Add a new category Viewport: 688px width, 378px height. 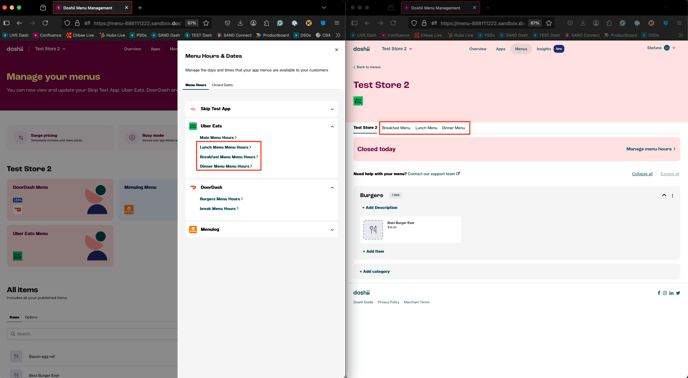pyautogui.click(x=374, y=272)
